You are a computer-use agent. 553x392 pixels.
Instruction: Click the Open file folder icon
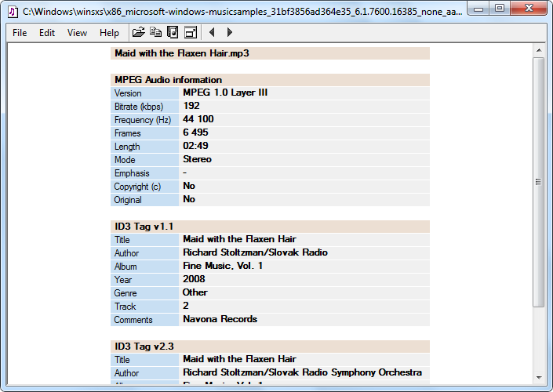pyautogui.click(x=139, y=32)
